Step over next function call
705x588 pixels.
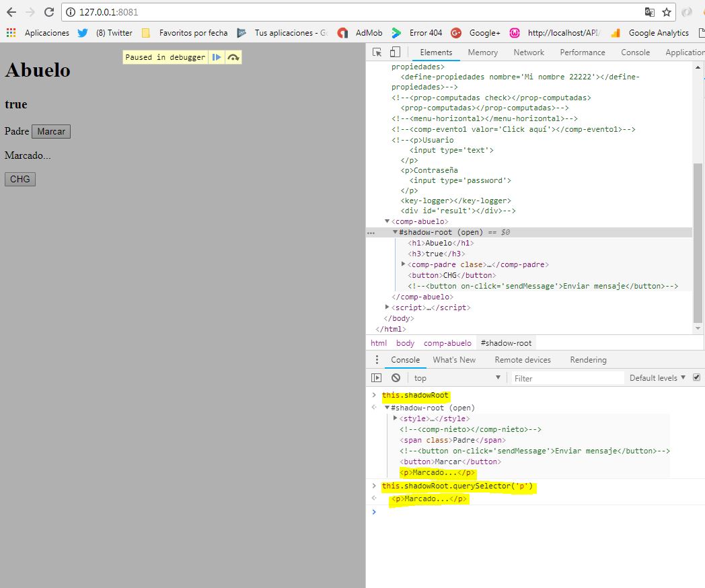coord(233,57)
